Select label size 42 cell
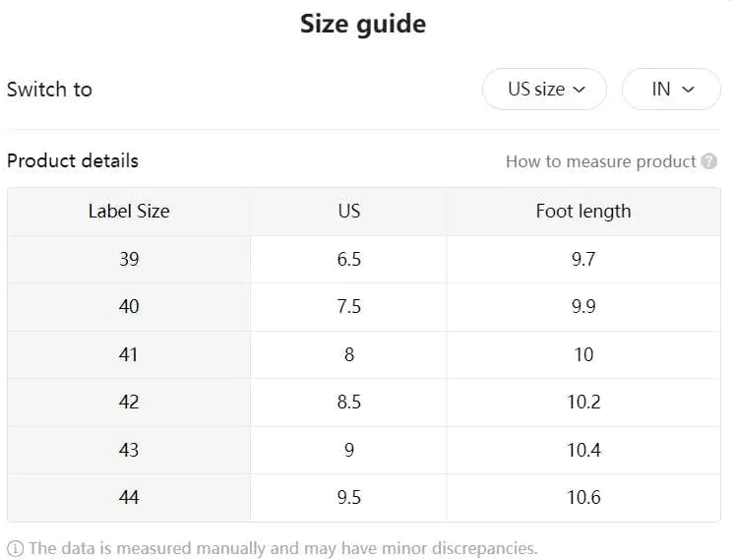732x560 pixels. (129, 403)
